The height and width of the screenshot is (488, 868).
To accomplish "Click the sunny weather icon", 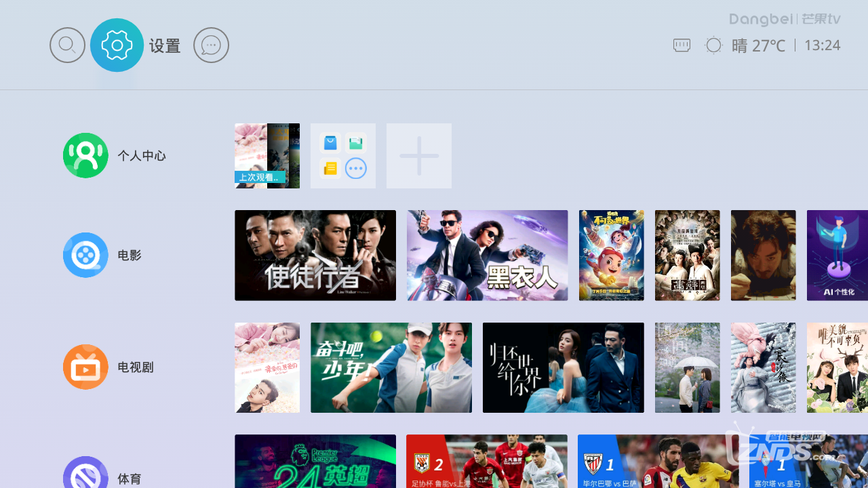I will coord(713,45).
